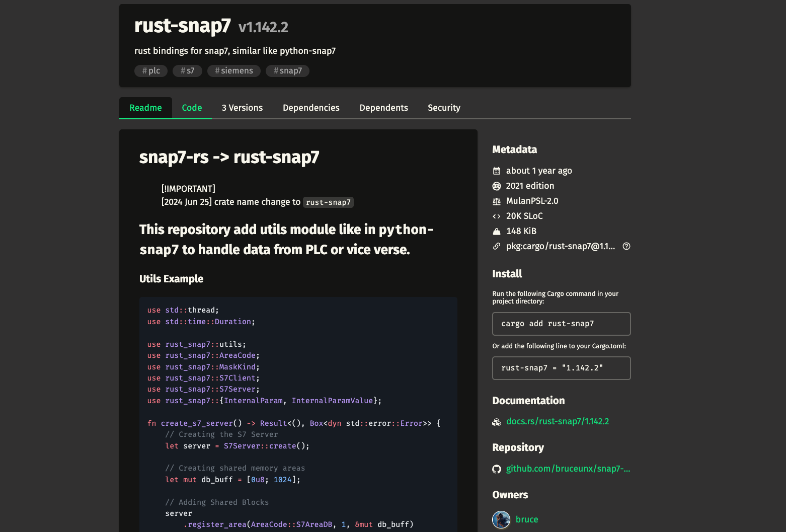Click the use rust_snap7::S7Client line

pyautogui.click(x=203, y=378)
